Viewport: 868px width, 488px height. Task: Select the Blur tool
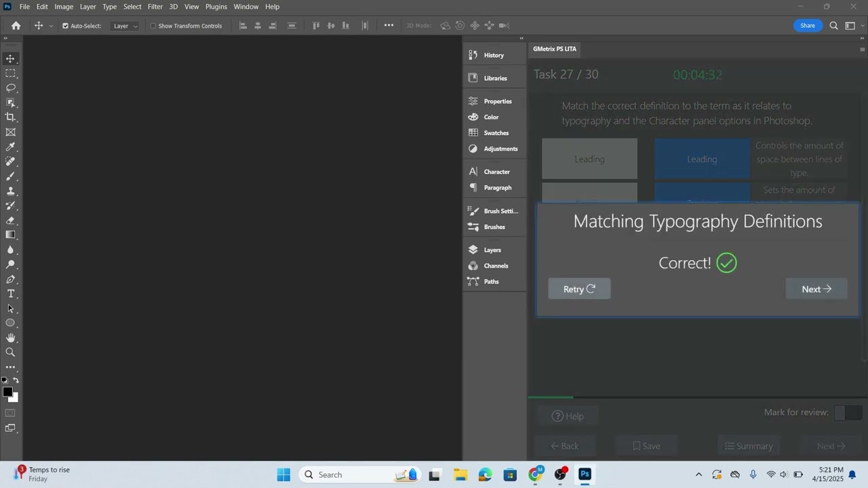10,249
